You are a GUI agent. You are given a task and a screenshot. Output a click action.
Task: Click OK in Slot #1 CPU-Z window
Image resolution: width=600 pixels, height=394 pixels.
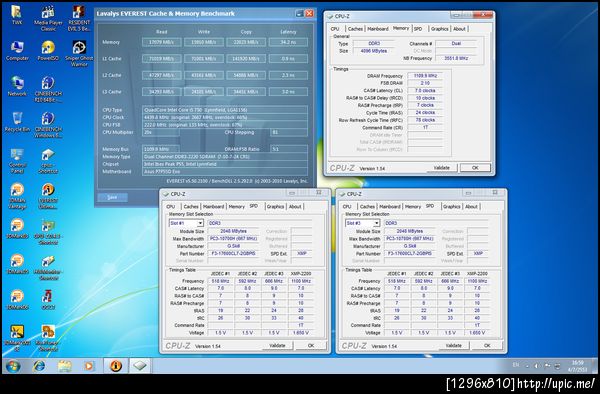pos(311,345)
